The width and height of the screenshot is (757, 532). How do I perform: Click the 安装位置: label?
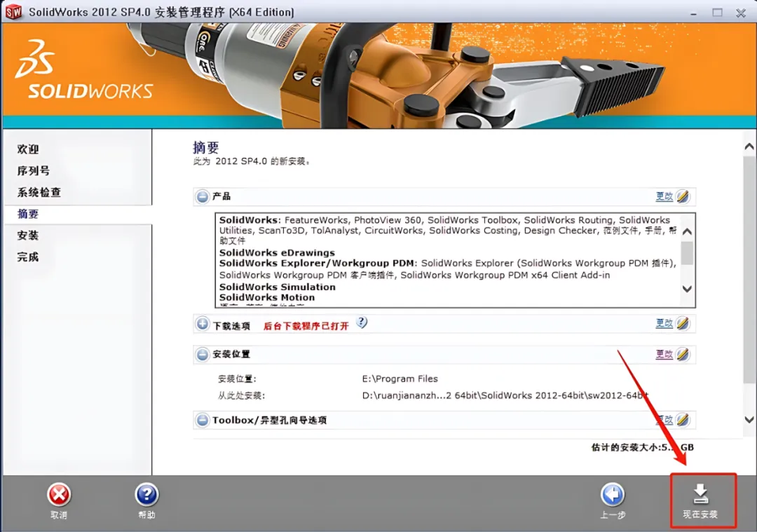237,378
